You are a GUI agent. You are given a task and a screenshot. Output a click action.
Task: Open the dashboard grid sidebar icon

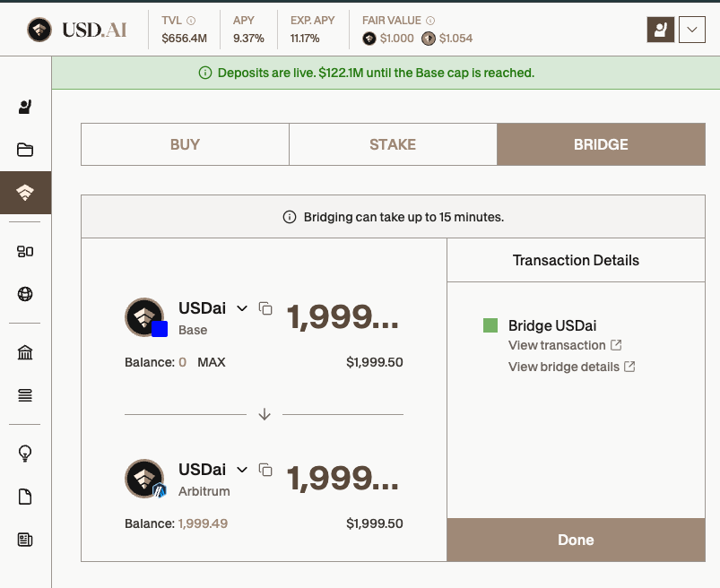click(25, 252)
